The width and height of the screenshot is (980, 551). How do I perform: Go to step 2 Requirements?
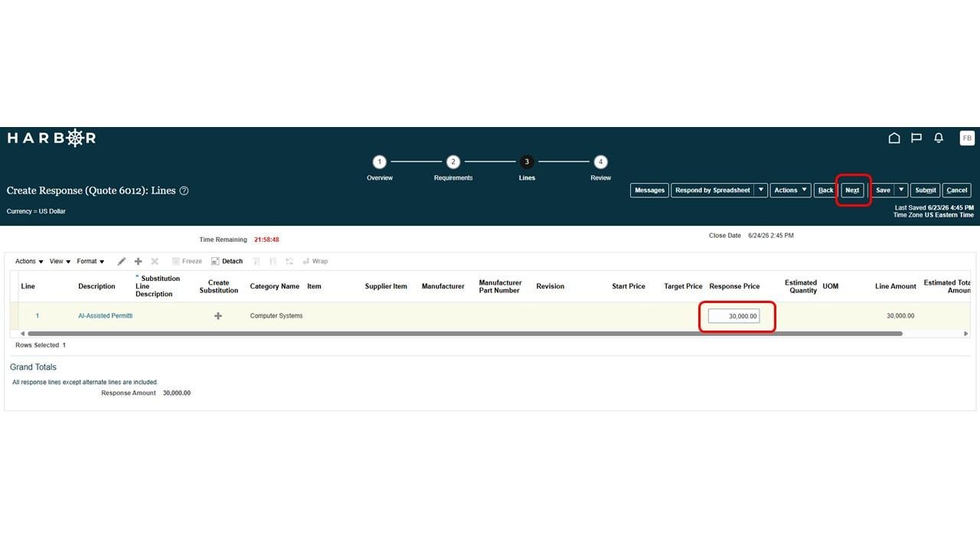453,161
